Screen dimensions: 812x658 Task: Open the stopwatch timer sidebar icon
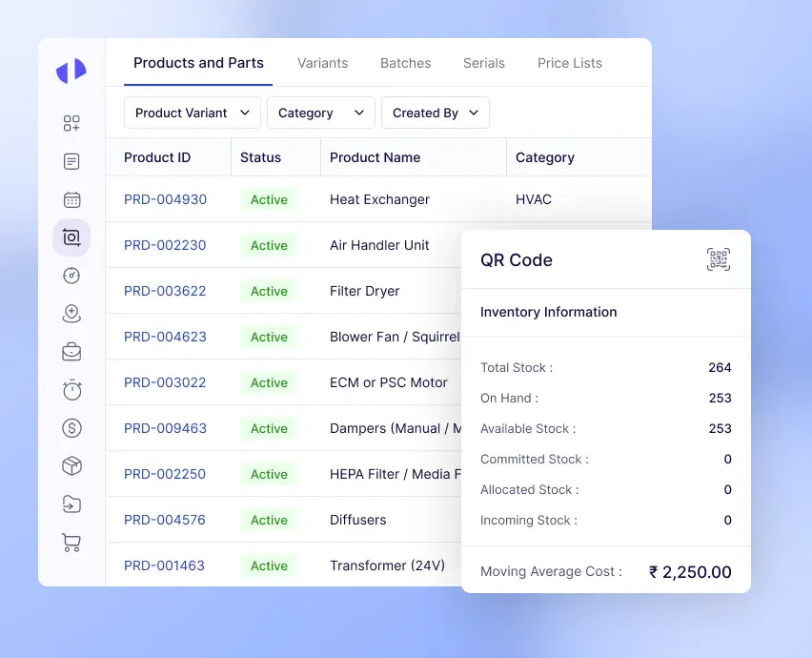72,390
